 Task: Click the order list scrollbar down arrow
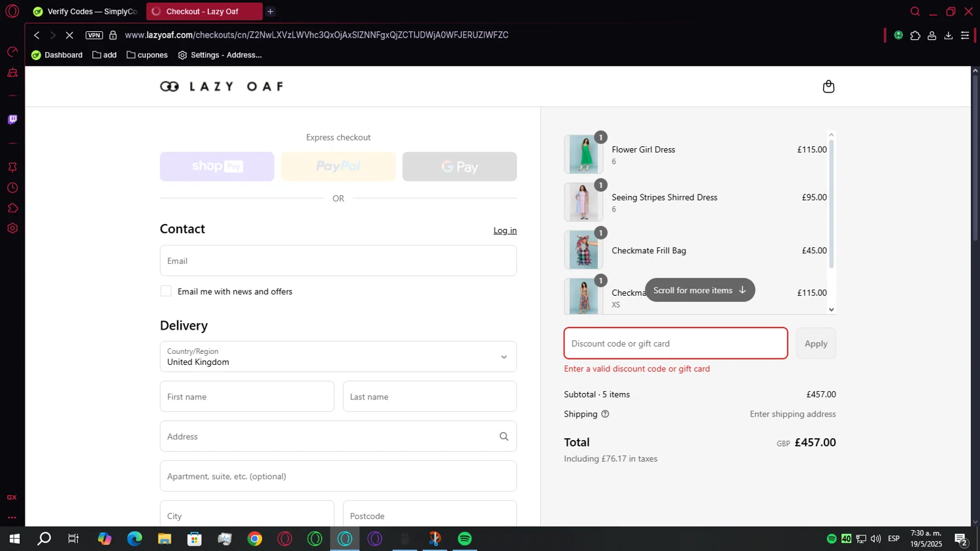(831, 309)
